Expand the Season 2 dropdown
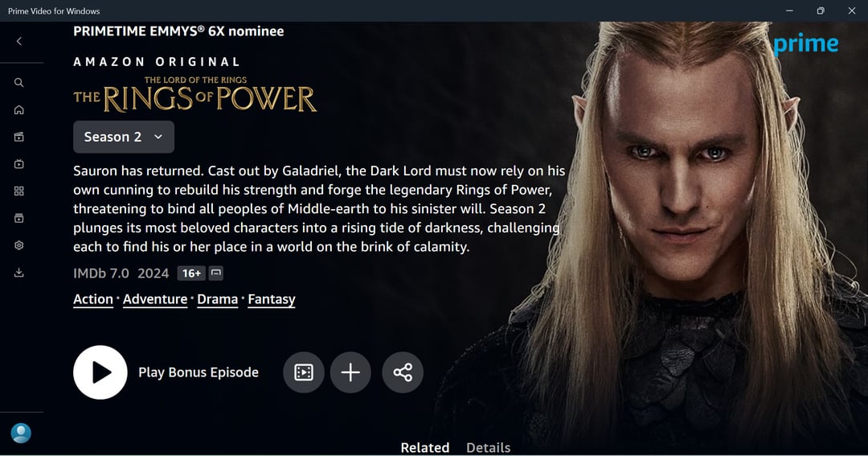The image size is (868, 456). tap(124, 137)
